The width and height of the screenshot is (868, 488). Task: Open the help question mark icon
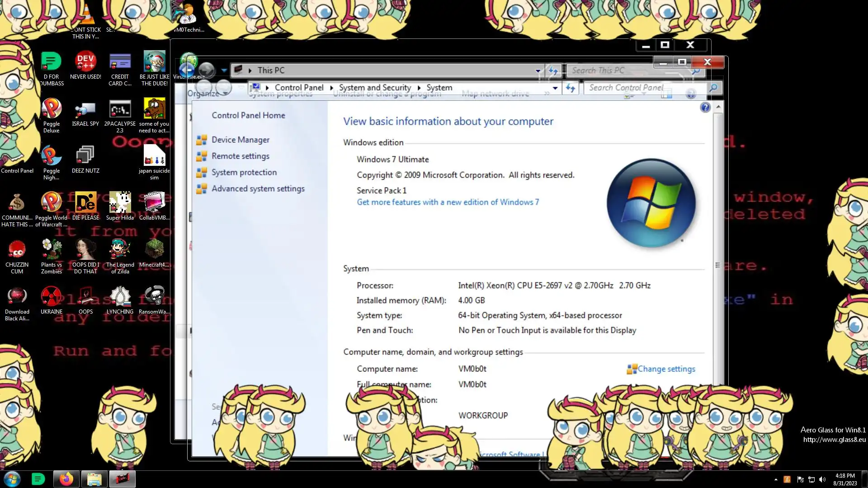point(705,108)
